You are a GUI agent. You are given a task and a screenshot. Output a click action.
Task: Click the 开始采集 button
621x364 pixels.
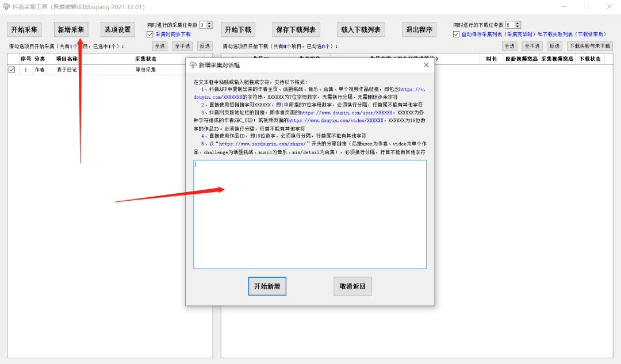[24, 29]
